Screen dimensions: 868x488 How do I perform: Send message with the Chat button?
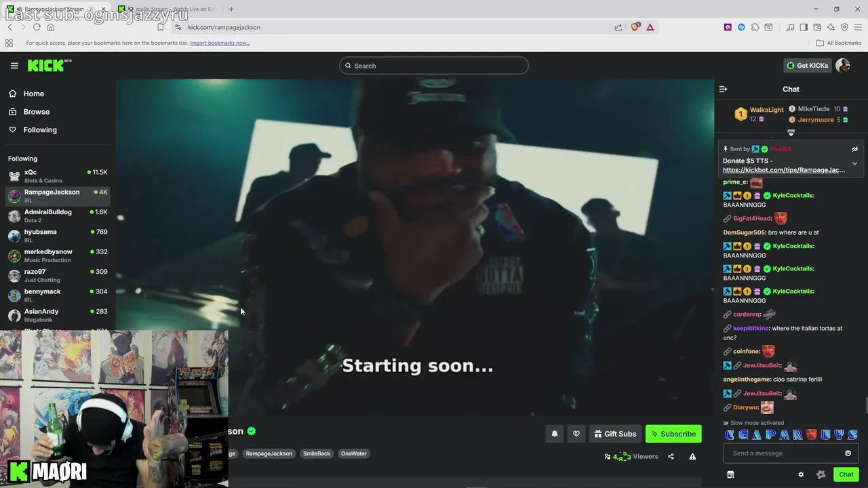[846, 474]
